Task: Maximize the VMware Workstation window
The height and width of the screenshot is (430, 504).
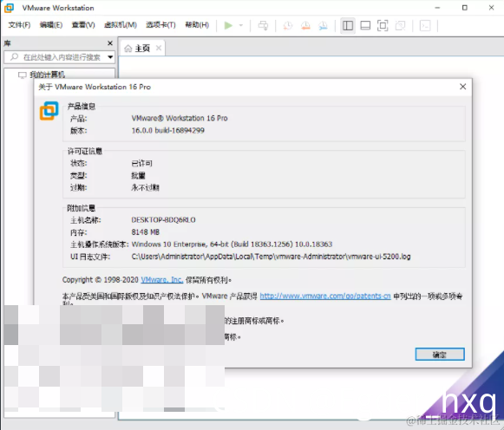Action: click(x=465, y=8)
